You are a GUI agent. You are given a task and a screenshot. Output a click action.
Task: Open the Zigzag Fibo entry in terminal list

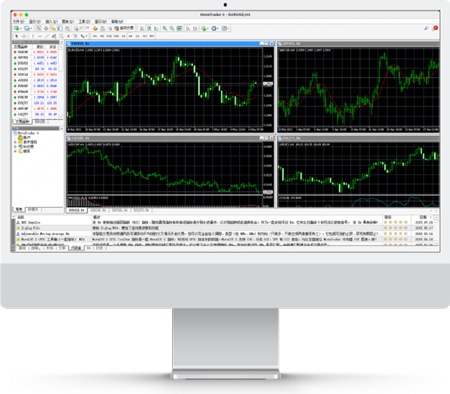pos(31,228)
